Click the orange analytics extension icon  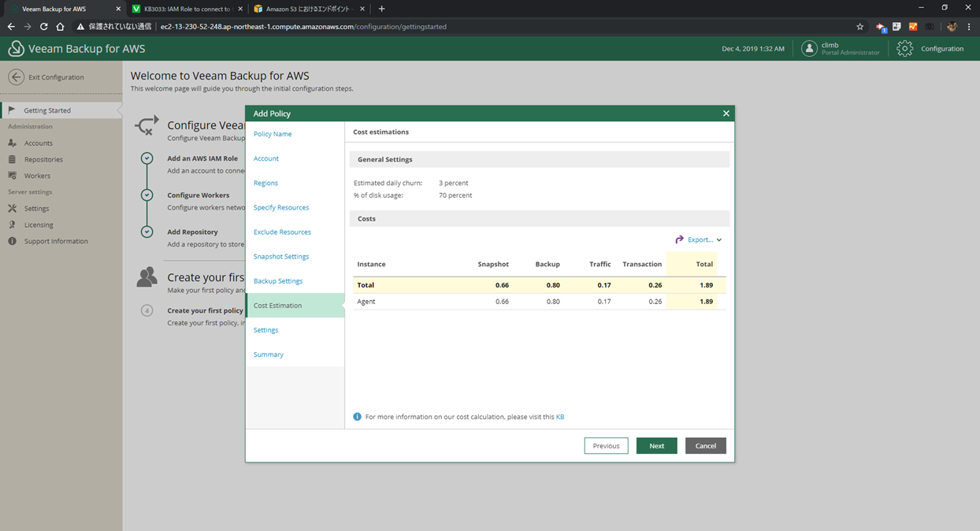[x=913, y=26]
